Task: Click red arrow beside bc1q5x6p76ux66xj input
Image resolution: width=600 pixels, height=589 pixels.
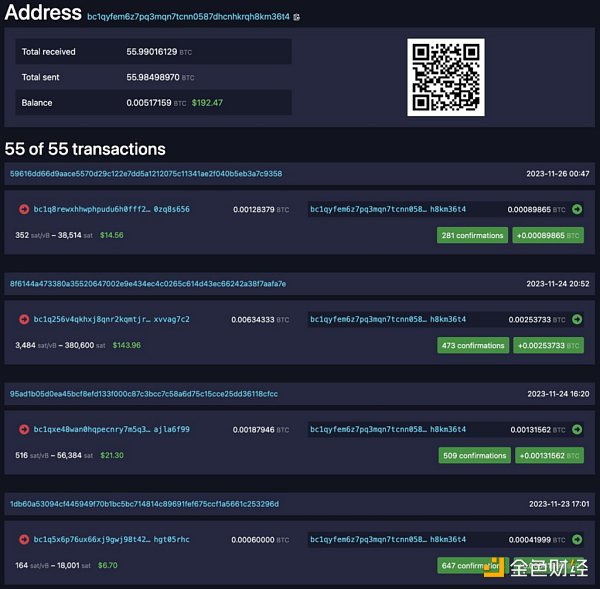Action: pyautogui.click(x=24, y=539)
